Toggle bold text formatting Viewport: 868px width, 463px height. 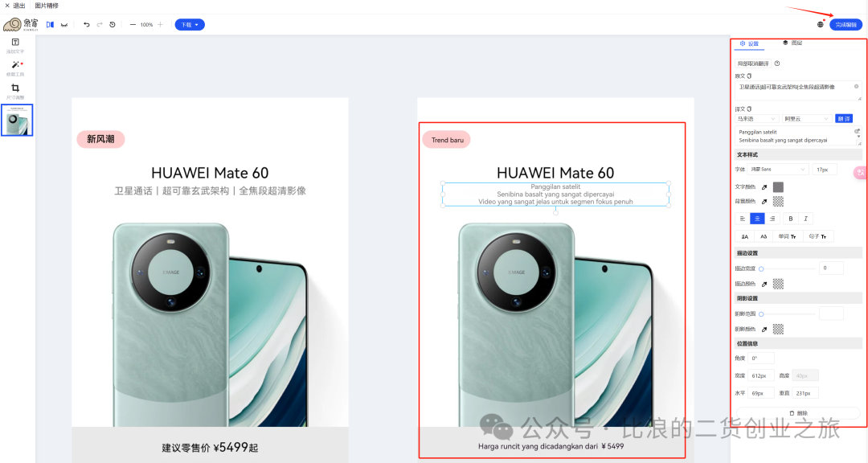pyautogui.click(x=791, y=219)
